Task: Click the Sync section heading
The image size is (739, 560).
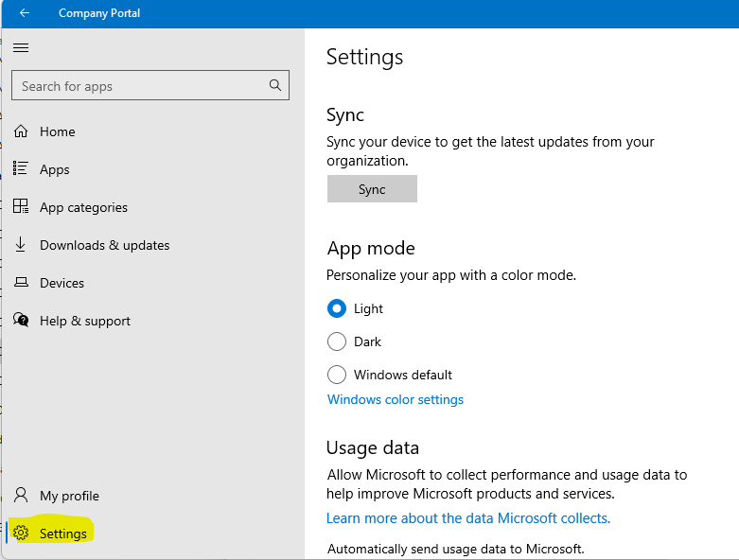Action: pos(345,115)
